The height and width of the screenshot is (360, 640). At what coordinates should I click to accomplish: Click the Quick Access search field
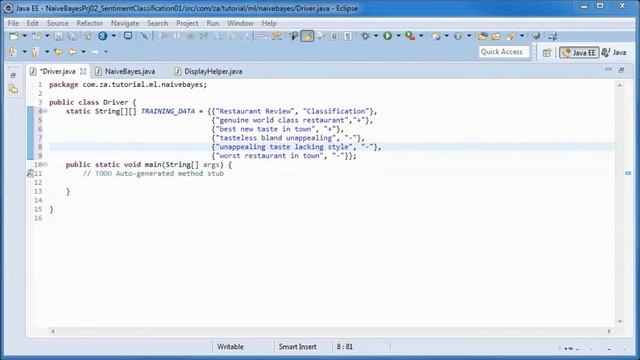[x=504, y=52]
